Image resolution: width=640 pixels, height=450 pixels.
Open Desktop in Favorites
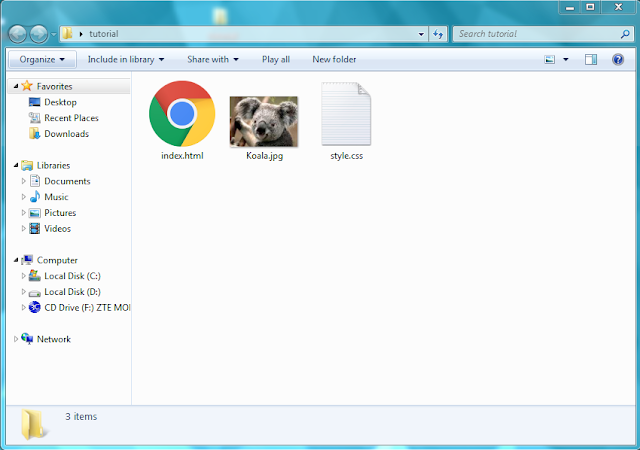[x=60, y=102]
